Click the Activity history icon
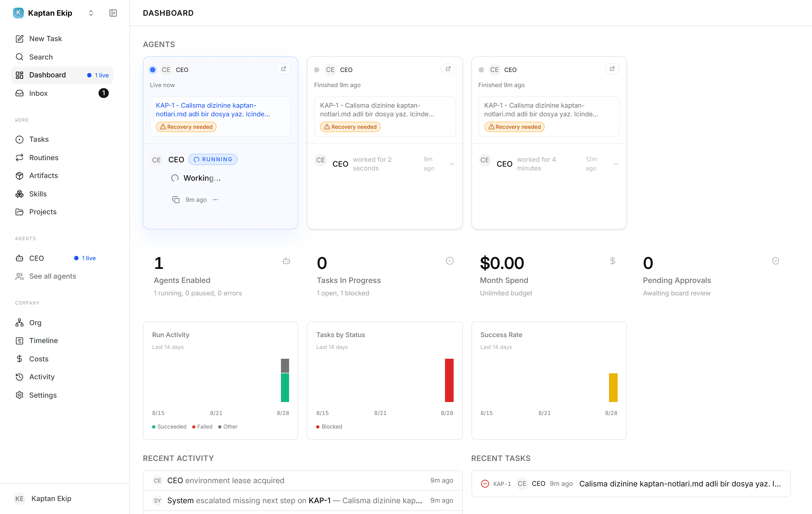Viewport: 812px width, 514px height. coord(19,377)
